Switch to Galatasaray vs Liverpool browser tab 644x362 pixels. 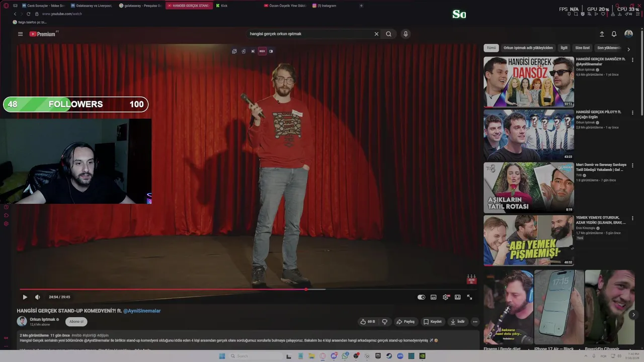pos(92,6)
